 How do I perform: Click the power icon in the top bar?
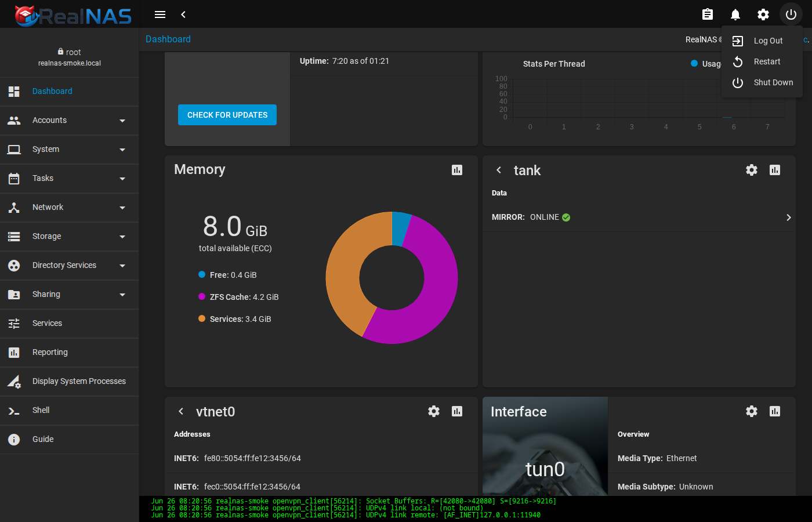(791, 14)
